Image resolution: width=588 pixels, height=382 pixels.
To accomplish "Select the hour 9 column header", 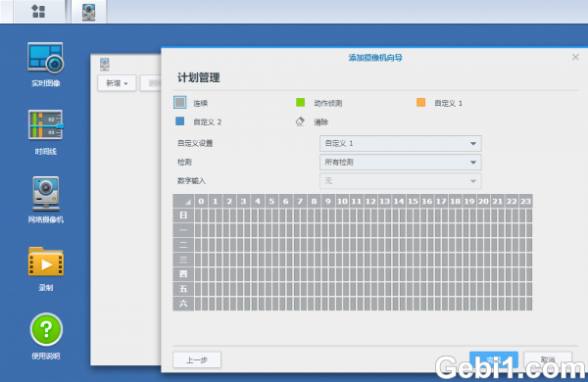I will click(x=328, y=202).
